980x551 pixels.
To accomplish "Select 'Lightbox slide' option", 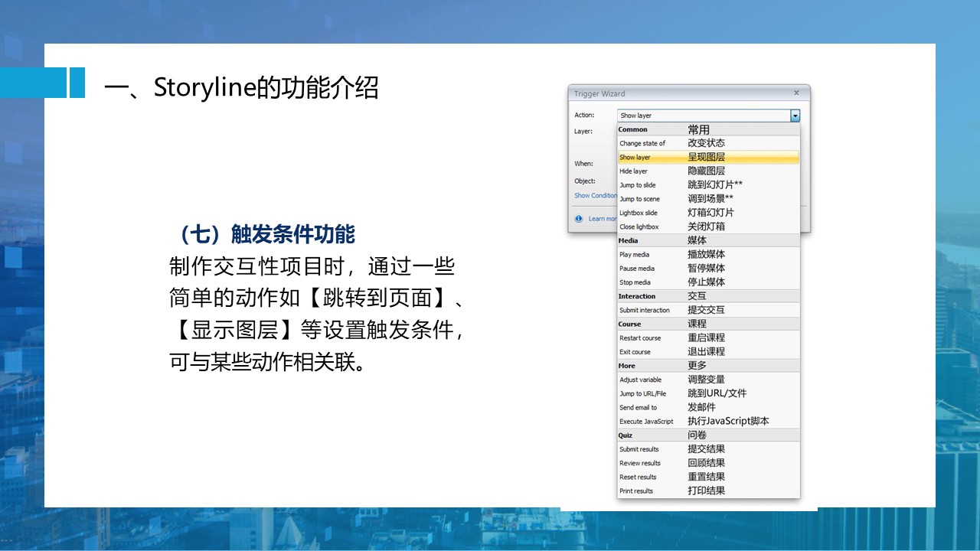I will 639,213.
